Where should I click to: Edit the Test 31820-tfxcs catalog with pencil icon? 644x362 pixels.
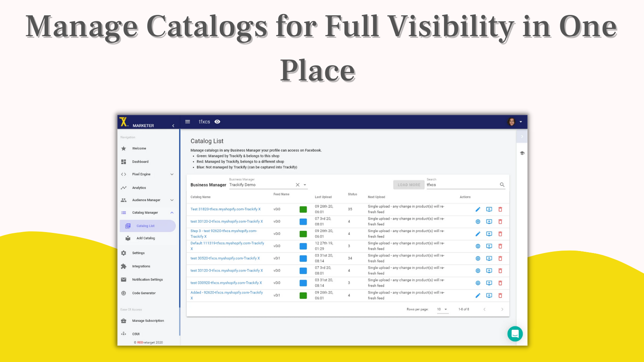tap(478, 209)
